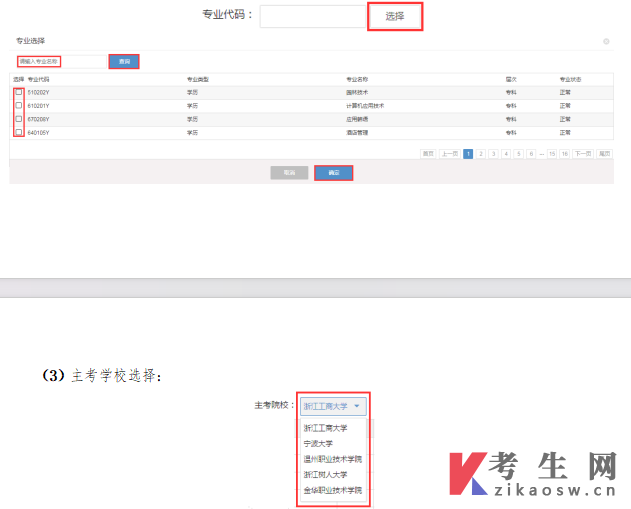Tick the checkbox for 670206Y
Screen dimensions: 631x509
[19, 119]
